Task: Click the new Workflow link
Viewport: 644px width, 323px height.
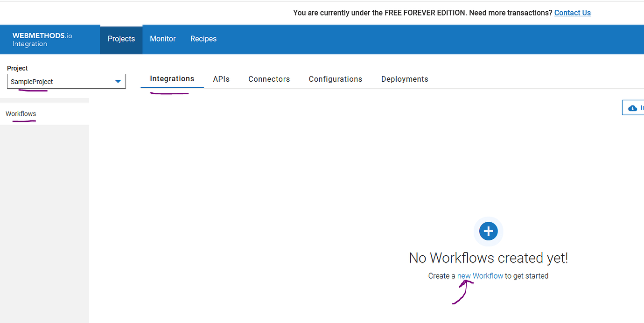Action: tap(481, 275)
